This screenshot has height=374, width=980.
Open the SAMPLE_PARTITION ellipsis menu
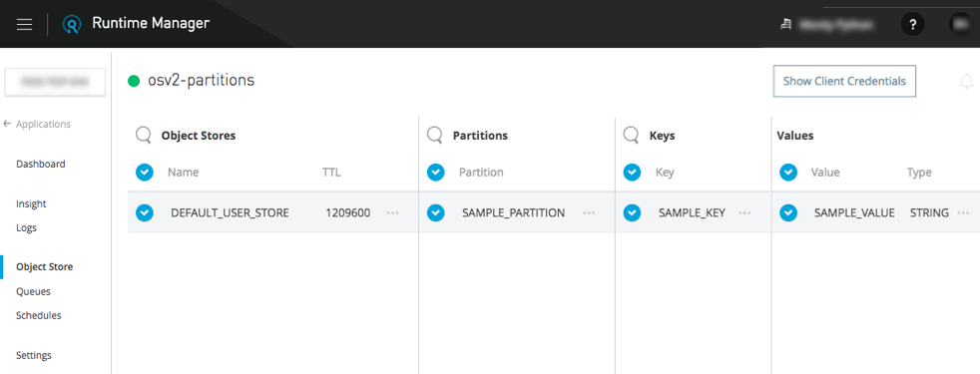[589, 212]
